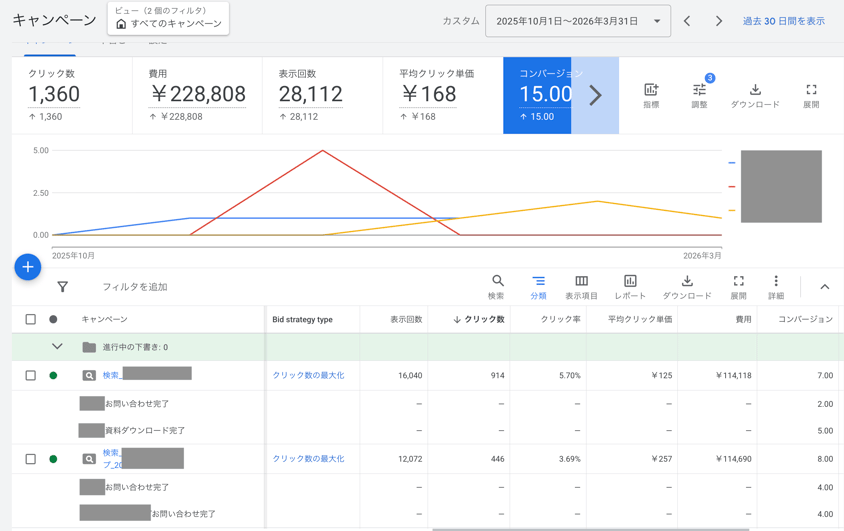
Task: Click status dot header icon
Action: click(x=53, y=319)
